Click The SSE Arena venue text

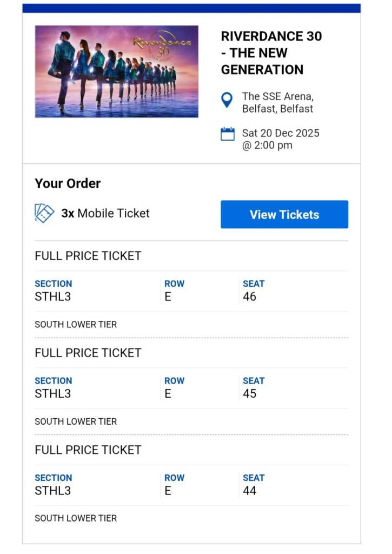[277, 102]
